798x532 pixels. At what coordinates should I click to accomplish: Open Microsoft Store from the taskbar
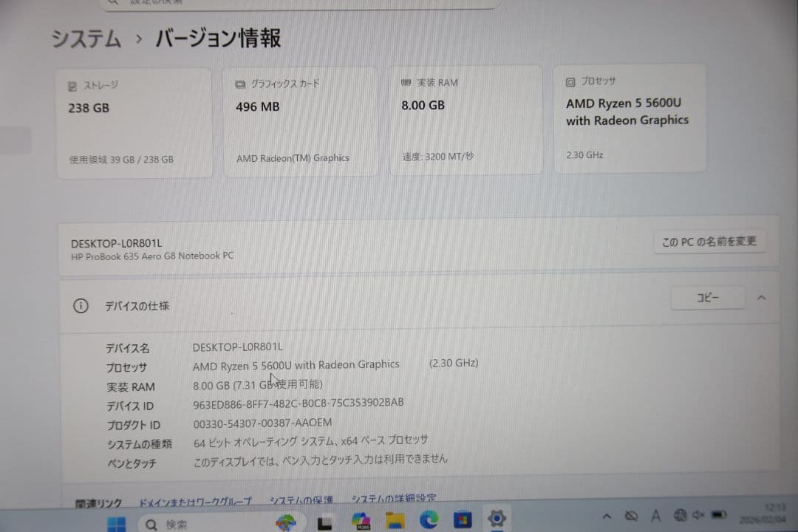coord(463,519)
